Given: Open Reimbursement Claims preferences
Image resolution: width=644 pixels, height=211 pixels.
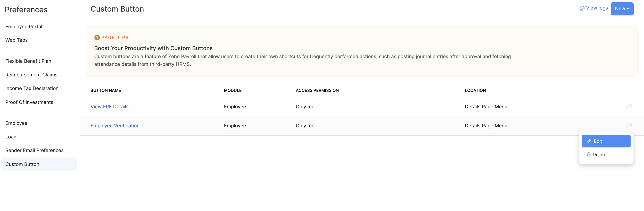Looking at the screenshot, I should tap(31, 75).
